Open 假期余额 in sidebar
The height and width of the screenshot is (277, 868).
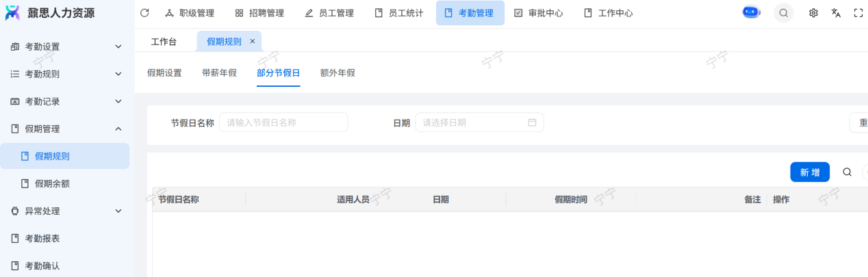pos(52,183)
